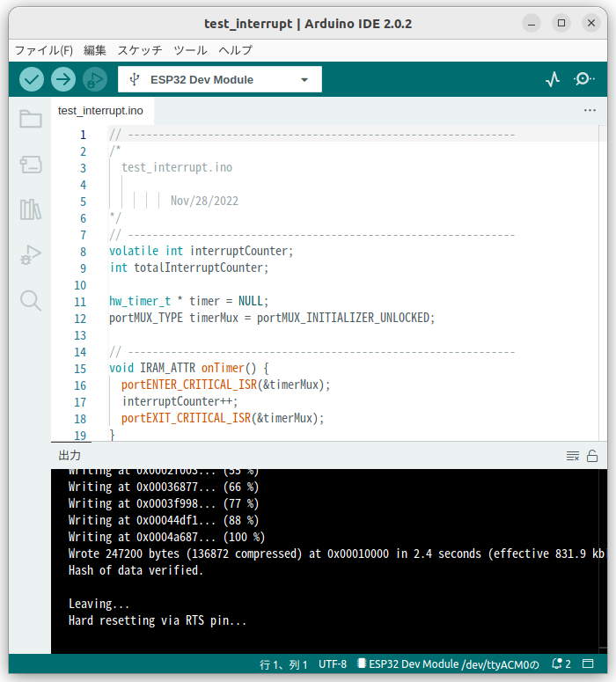This screenshot has width=616, height=682.
Task: Open the Serial Monitor
Action: (x=583, y=79)
